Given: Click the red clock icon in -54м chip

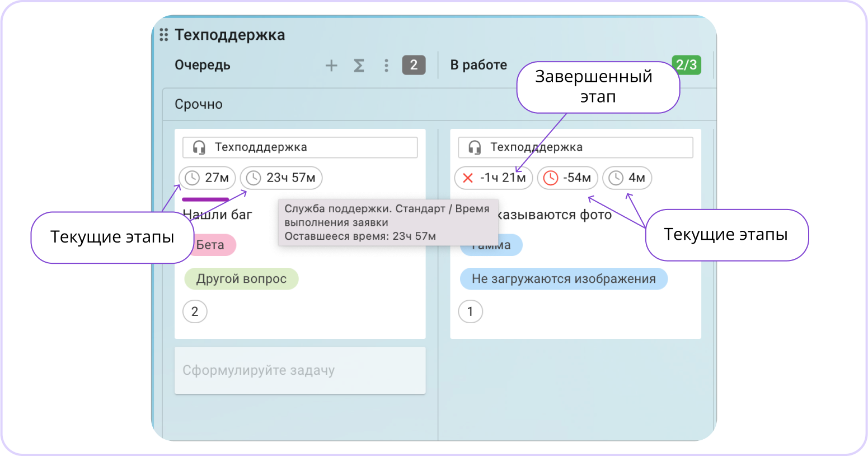Looking at the screenshot, I should tap(551, 178).
